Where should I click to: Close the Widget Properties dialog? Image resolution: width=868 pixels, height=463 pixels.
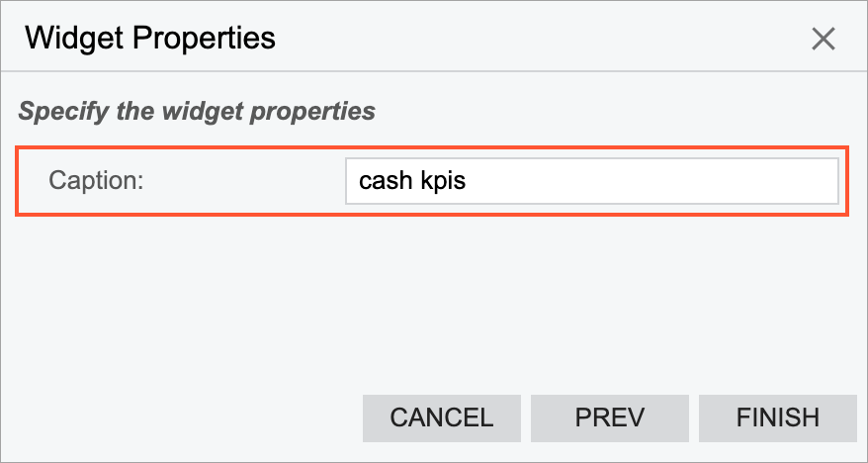823,40
